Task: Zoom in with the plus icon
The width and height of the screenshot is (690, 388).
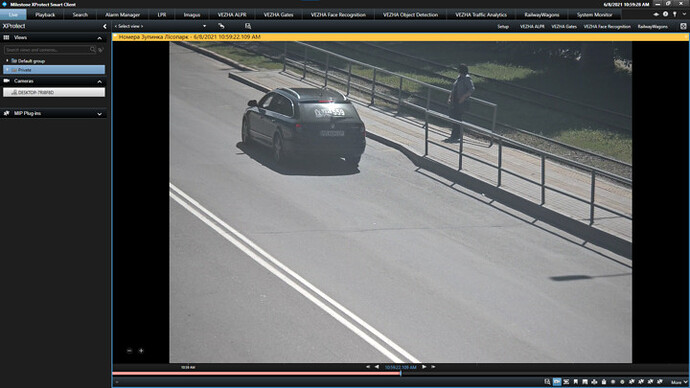Action: point(141,351)
